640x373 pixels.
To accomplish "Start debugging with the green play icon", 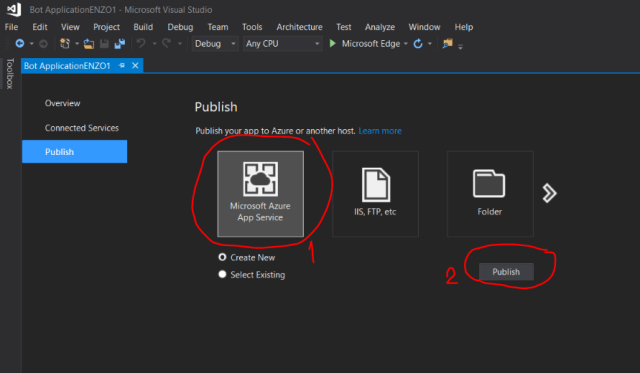I will tap(333, 43).
